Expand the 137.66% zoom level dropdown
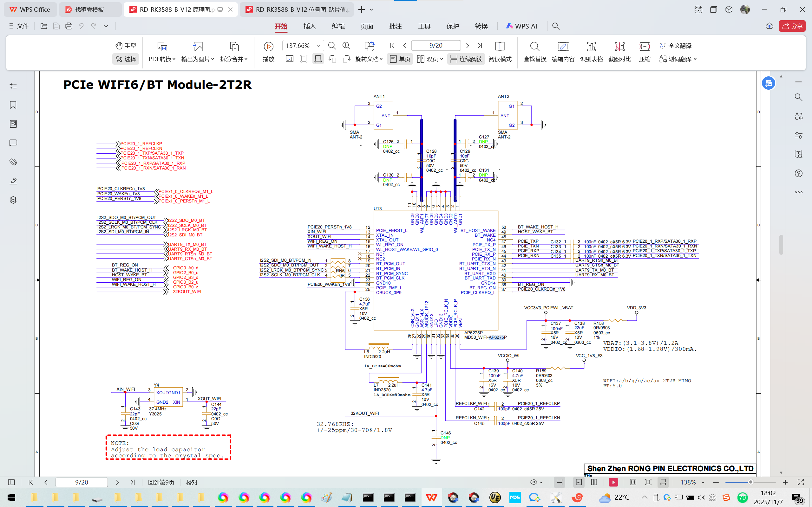Image resolution: width=812 pixels, height=507 pixels. click(318, 46)
